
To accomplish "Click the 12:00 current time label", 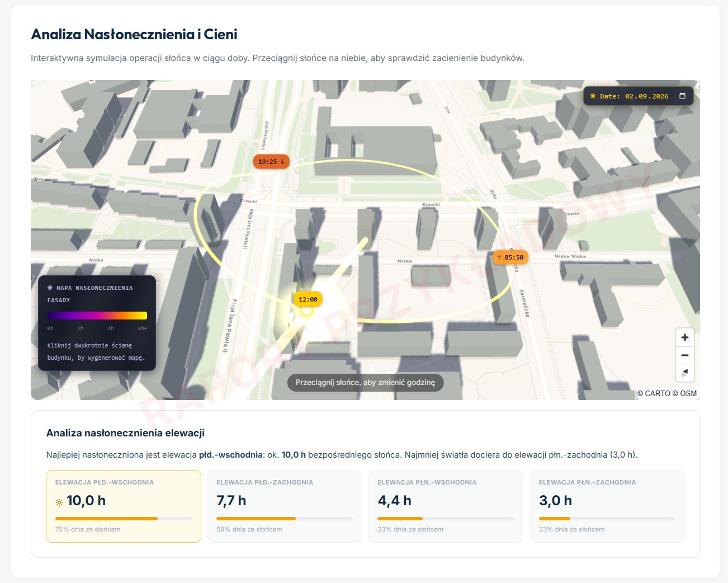I will point(308,299).
